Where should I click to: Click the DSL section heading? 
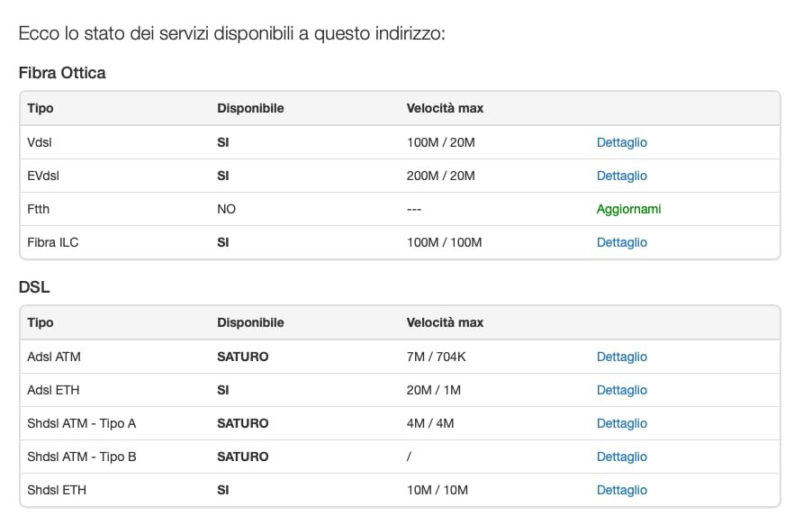[33, 287]
